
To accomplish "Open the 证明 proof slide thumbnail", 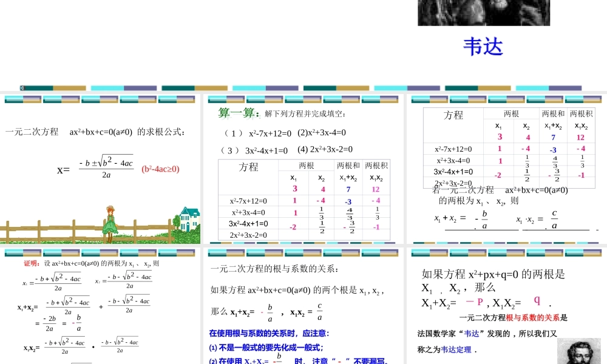I will 100,306.
